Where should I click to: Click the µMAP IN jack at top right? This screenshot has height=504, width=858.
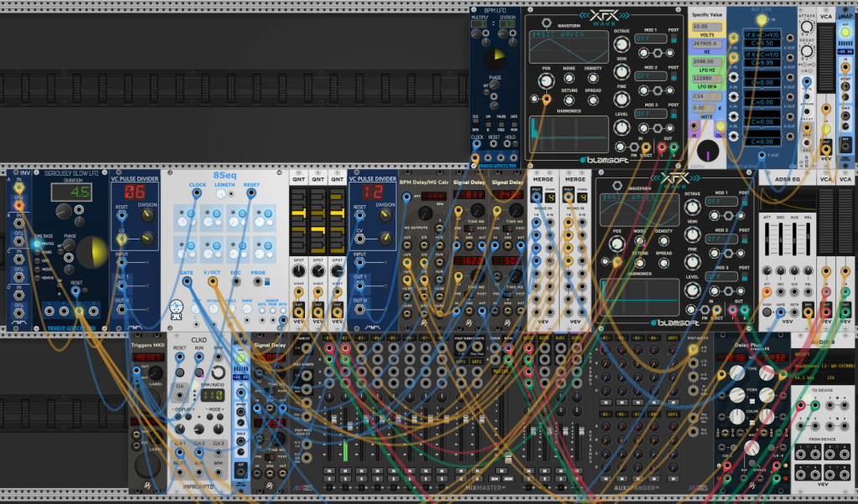pyautogui.click(x=845, y=69)
